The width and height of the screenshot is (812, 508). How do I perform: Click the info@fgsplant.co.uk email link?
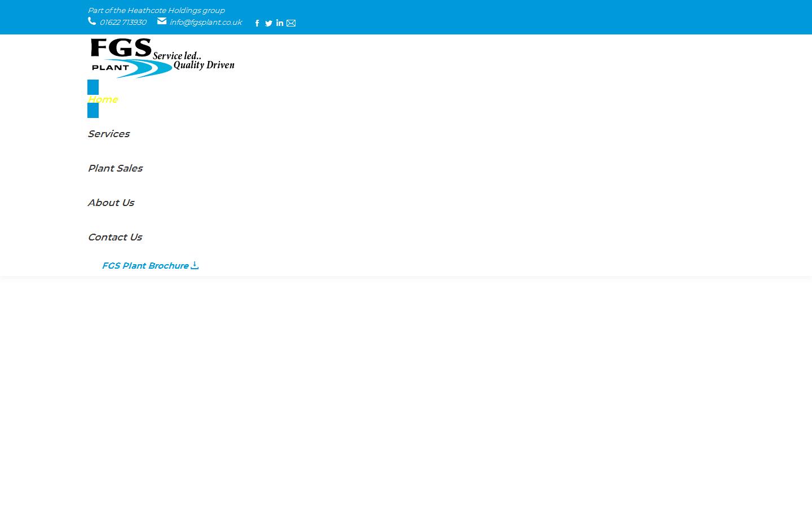pos(205,23)
